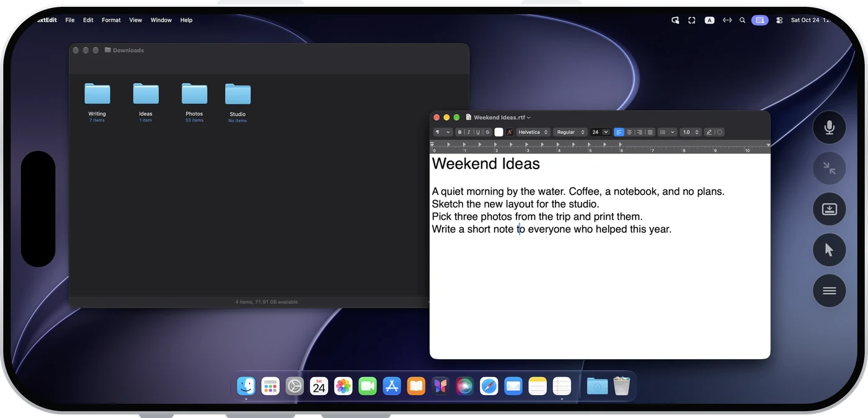Open the Regular typeface dropdown
This screenshot has height=418, width=868.
[x=570, y=132]
